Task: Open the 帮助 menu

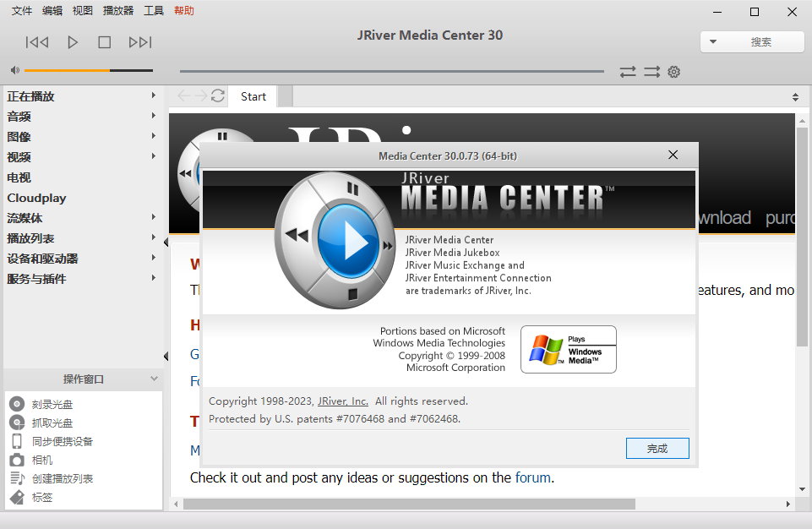Action: tap(184, 10)
